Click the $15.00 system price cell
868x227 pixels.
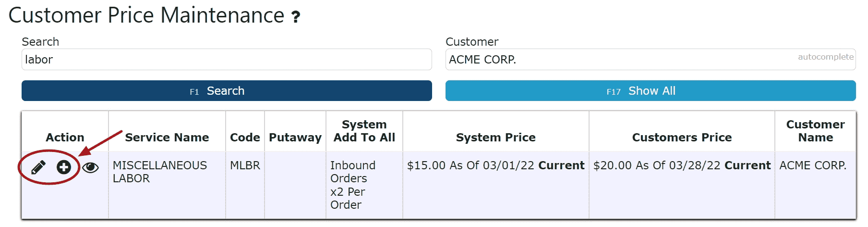click(x=495, y=165)
